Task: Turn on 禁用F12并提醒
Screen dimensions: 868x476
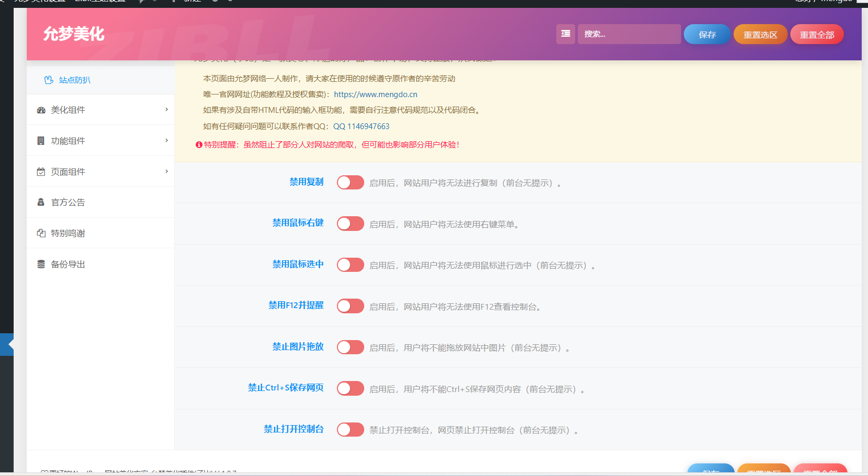Action: pos(350,306)
